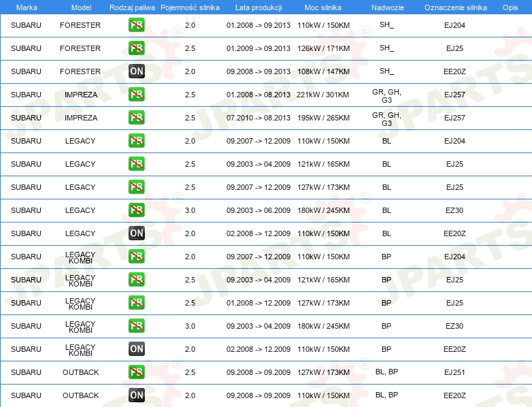Click the 108kW / 147KM power value
The image size is (532, 407).
323,71
